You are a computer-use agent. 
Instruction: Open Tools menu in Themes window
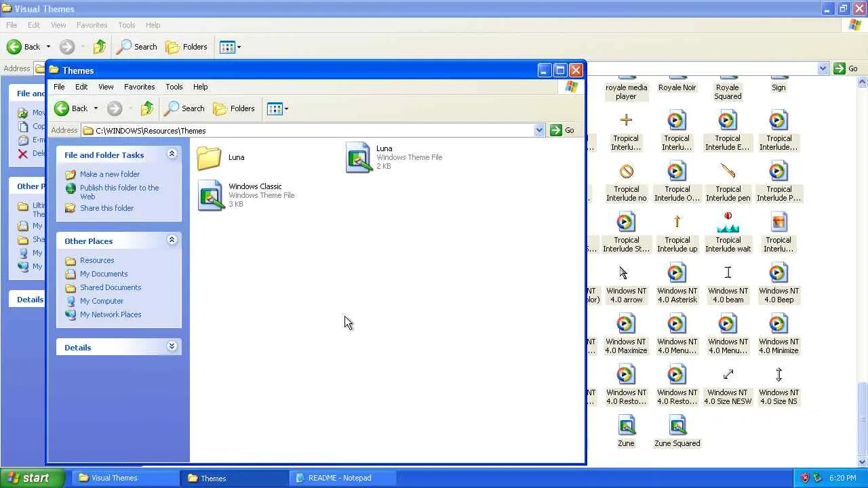[x=174, y=87]
